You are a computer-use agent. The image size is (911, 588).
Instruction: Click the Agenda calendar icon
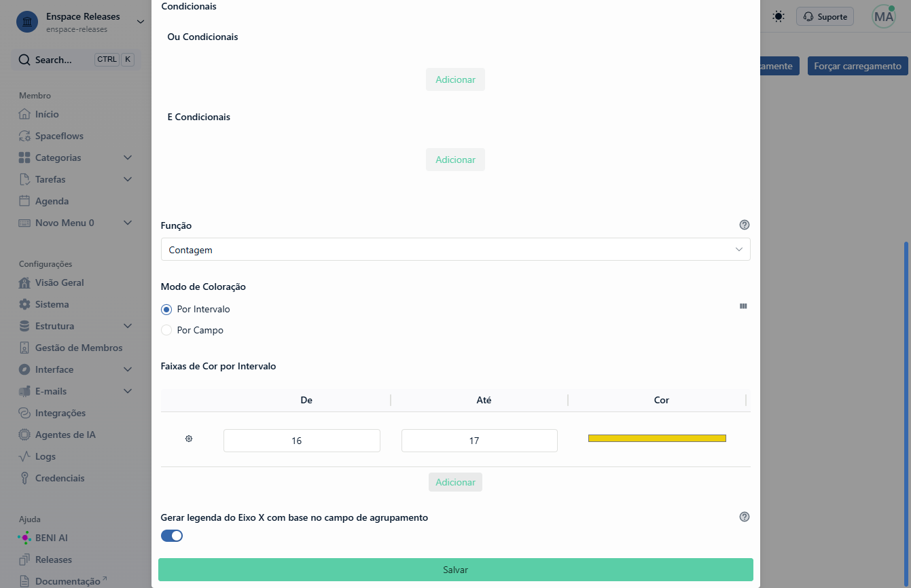[x=24, y=201]
